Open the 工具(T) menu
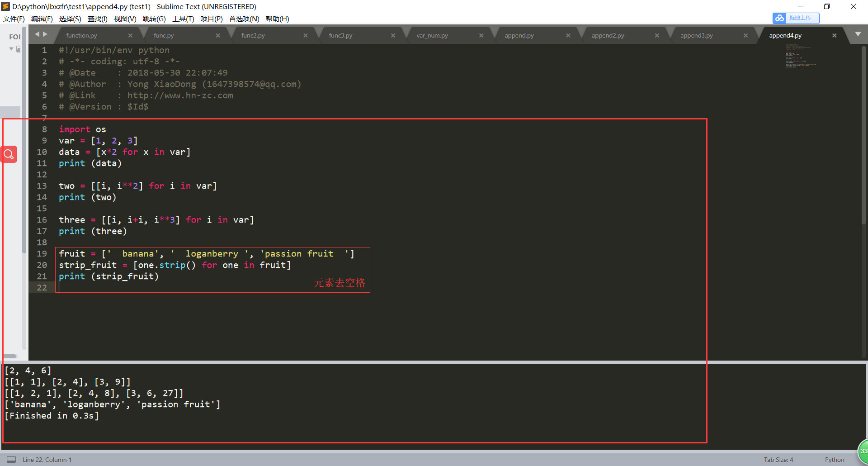Image resolution: width=868 pixels, height=466 pixels. click(x=183, y=19)
